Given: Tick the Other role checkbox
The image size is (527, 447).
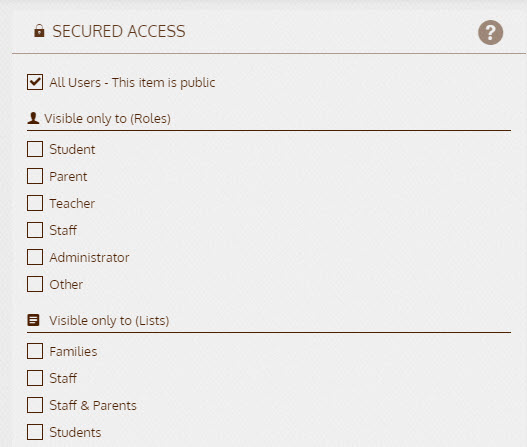Looking at the screenshot, I should coord(35,284).
